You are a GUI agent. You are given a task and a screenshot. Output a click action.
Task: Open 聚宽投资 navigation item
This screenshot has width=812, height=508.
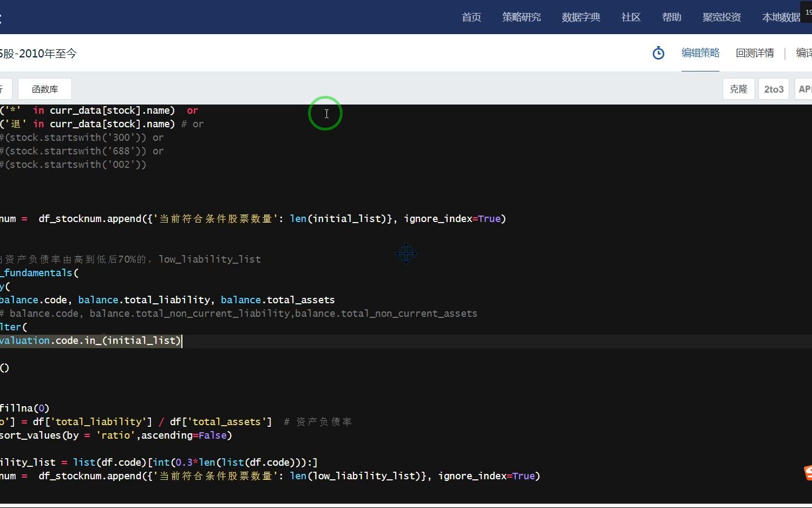[722, 17]
